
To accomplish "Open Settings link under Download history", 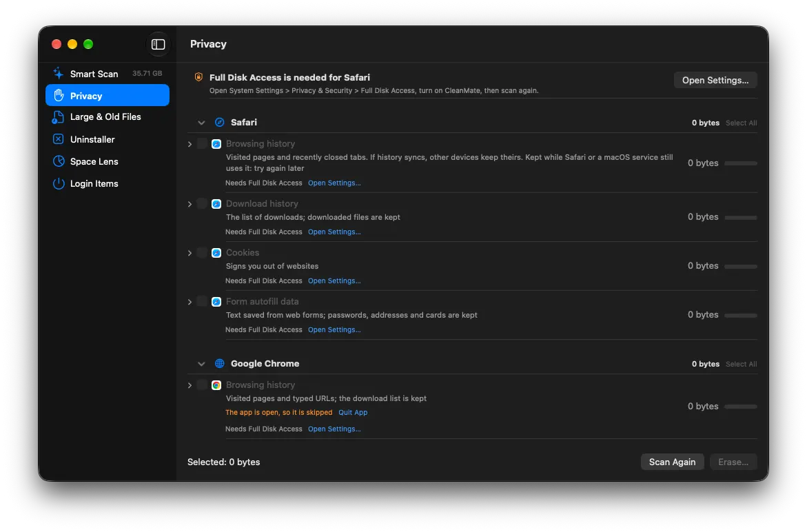I will pos(334,232).
